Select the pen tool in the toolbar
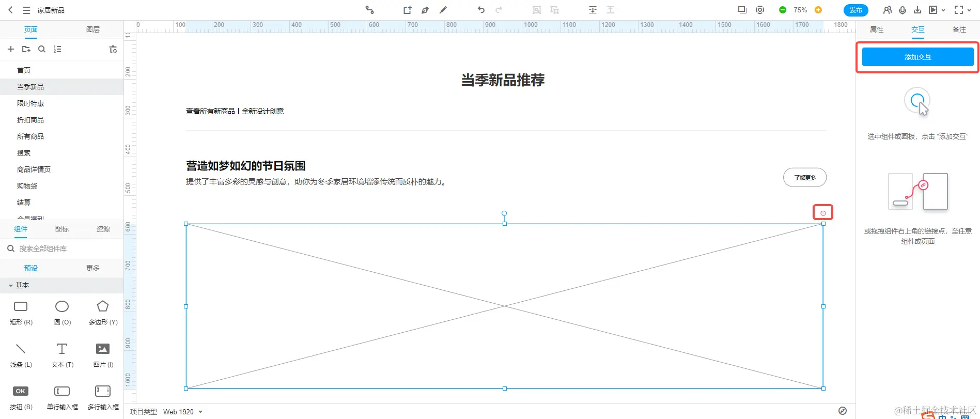 [x=425, y=10]
